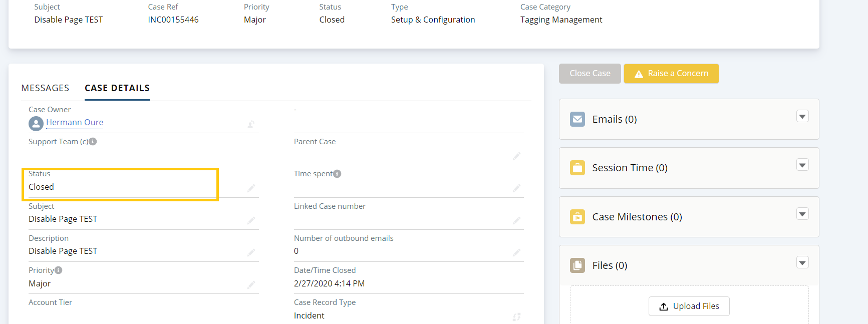The image size is (868, 324).
Task: Edit the Description field pencil icon
Action: tap(251, 252)
